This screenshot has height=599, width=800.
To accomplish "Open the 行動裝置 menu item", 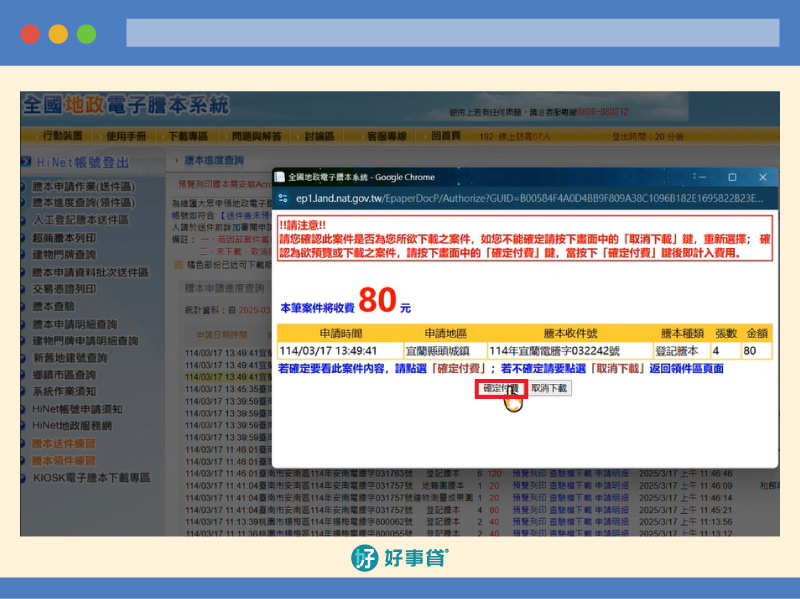I will tap(63, 135).
